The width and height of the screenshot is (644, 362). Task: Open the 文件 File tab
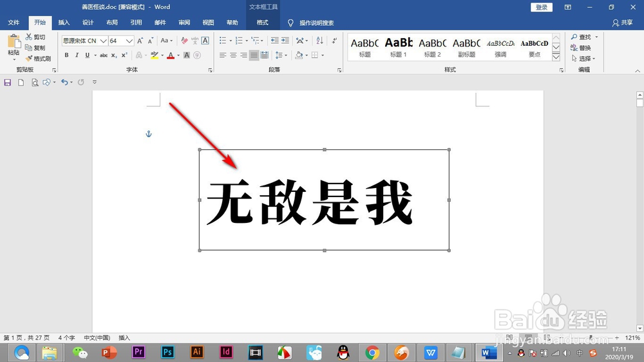coord(14,23)
